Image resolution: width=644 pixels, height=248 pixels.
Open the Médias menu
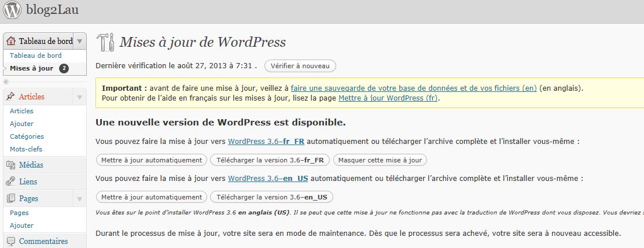31,165
